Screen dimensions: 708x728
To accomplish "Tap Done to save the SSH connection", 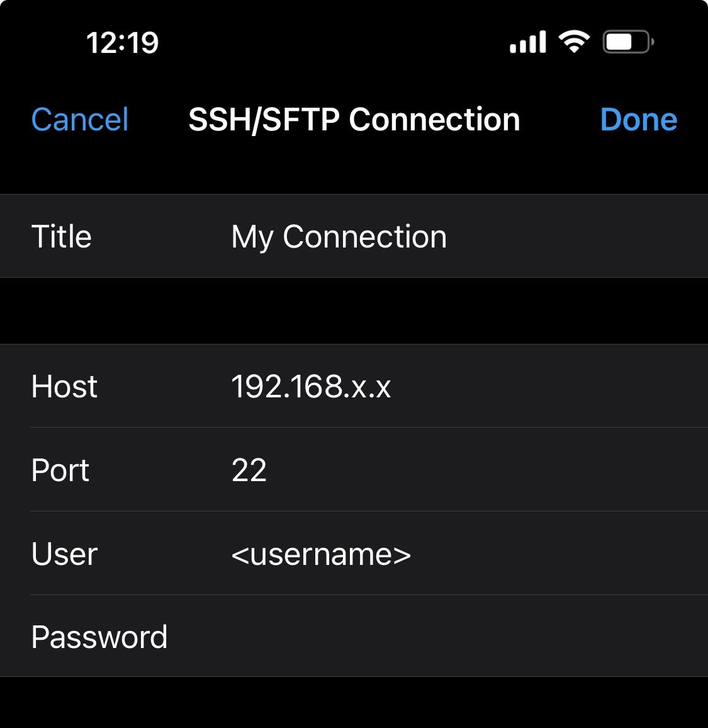I will (638, 119).
